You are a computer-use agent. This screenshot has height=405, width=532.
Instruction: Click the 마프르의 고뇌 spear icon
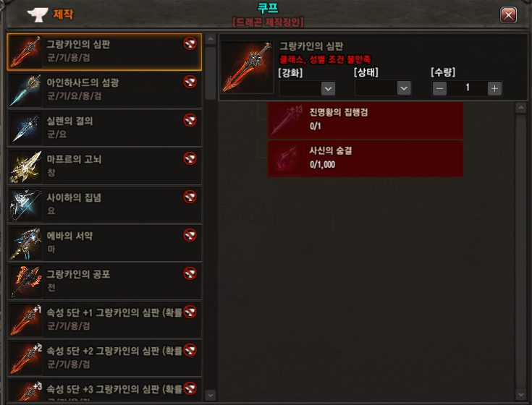pos(26,167)
